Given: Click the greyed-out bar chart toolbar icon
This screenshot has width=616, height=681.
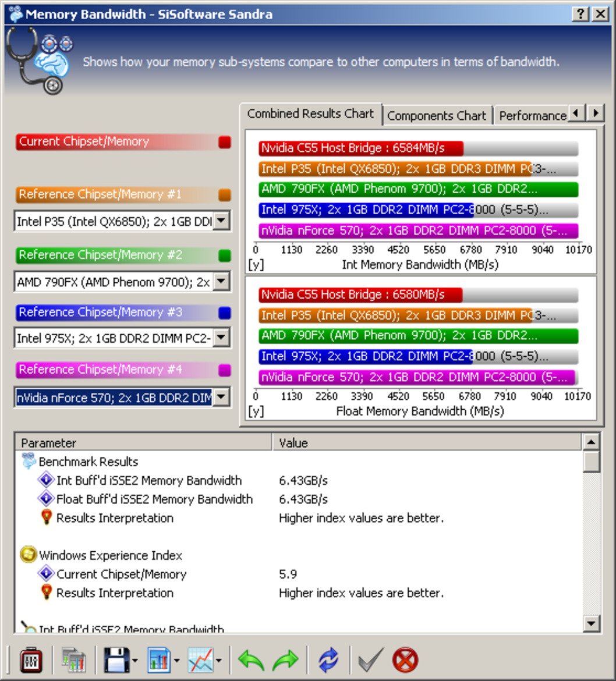Looking at the screenshot, I should coord(74,661).
